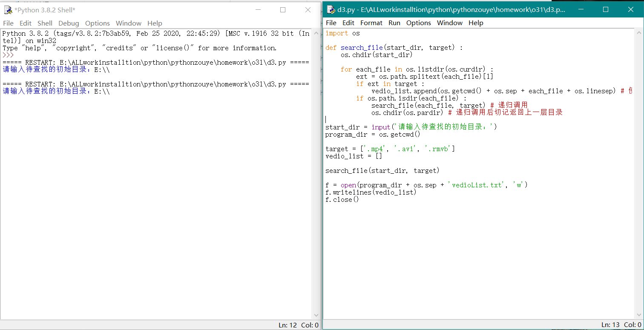Click the target list assignment line
The image size is (644, 330).
pos(390,149)
